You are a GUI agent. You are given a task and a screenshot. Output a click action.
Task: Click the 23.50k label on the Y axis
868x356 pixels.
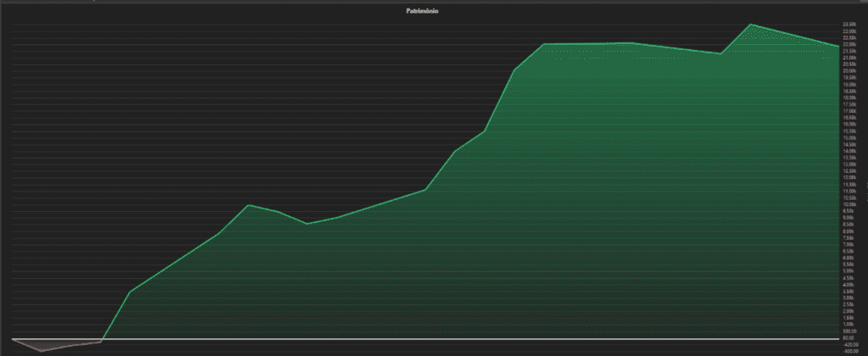[x=849, y=25]
